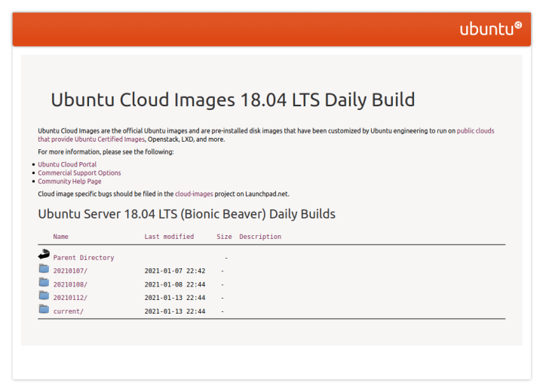Image resolution: width=543 pixels, height=392 pixels.
Task: Click the folder icon for 20210108
Action: (44, 282)
